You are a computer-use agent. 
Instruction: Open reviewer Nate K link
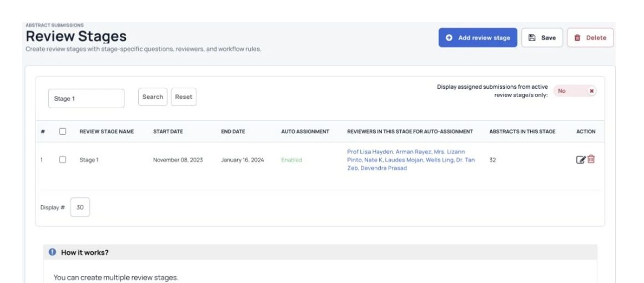coord(373,160)
